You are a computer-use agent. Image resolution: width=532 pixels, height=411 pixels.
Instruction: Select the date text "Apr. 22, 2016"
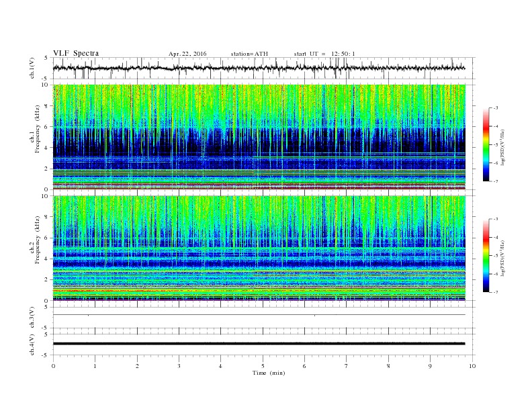(x=187, y=54)
